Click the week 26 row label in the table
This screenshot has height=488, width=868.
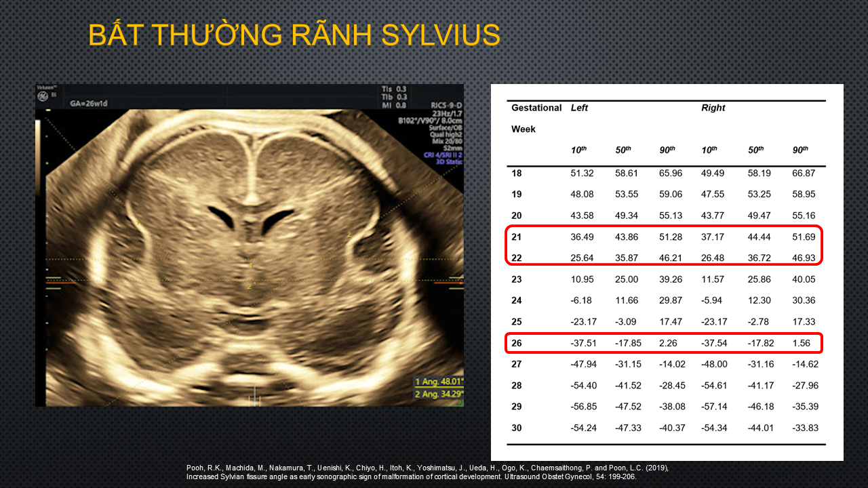517,343
